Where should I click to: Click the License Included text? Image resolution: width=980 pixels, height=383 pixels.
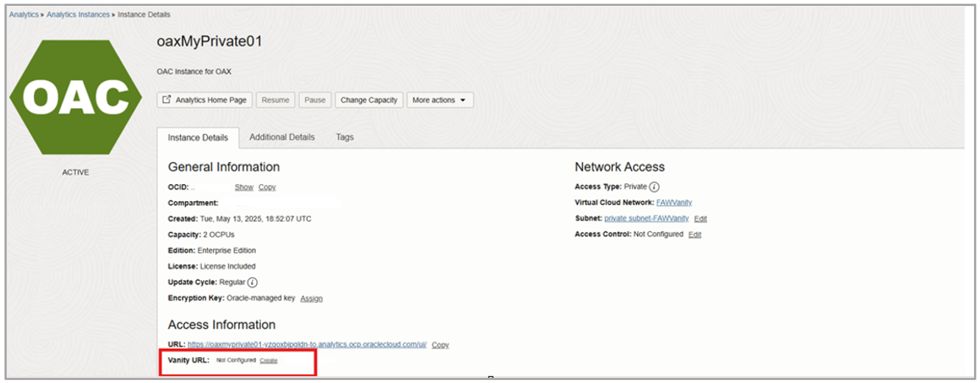(x=228, y=266)
